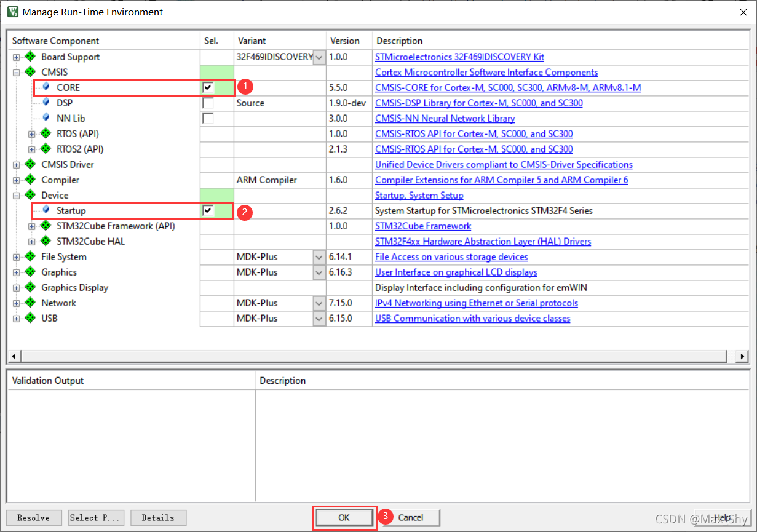Enable the CMSIS DSP checkbox

click(x=208, y=103)
